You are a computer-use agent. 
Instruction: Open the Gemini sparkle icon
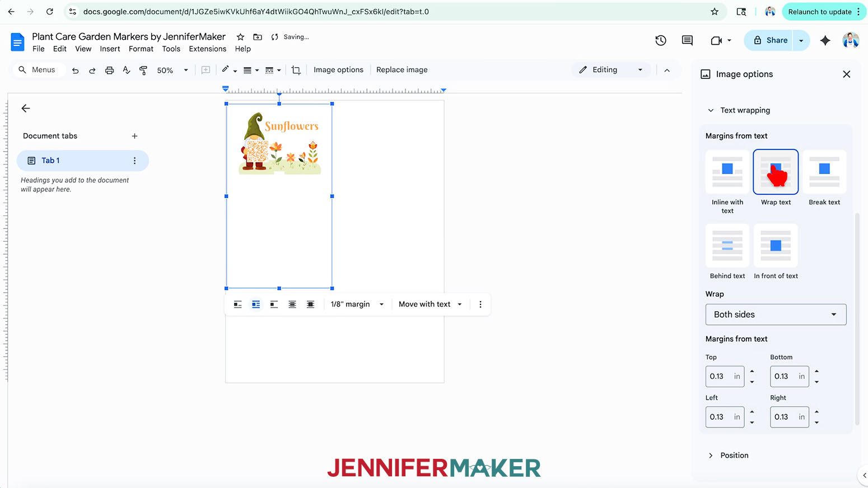825,40
